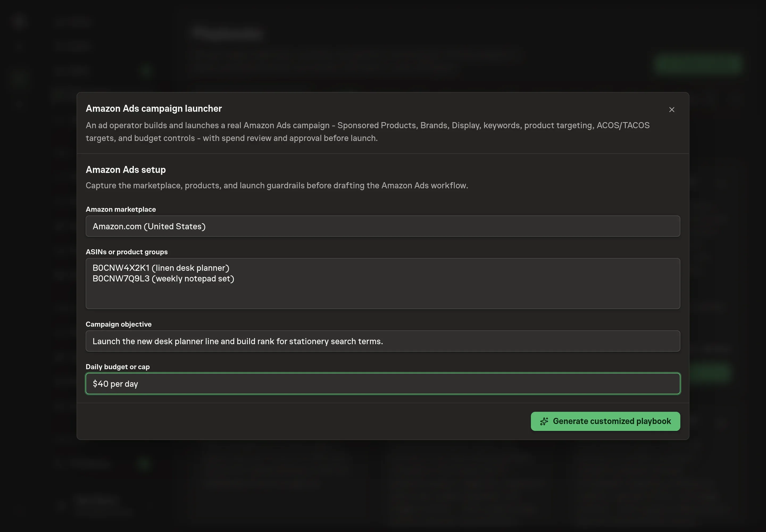
Task: Click Generate customized playbook button
Action: coord(605,421)
